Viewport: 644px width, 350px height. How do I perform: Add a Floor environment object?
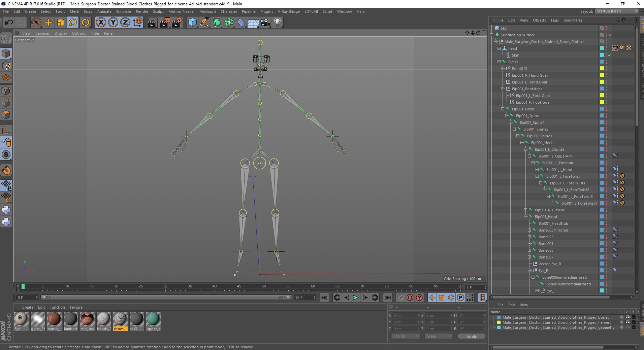pyautogui.click(x=253, y=23)
